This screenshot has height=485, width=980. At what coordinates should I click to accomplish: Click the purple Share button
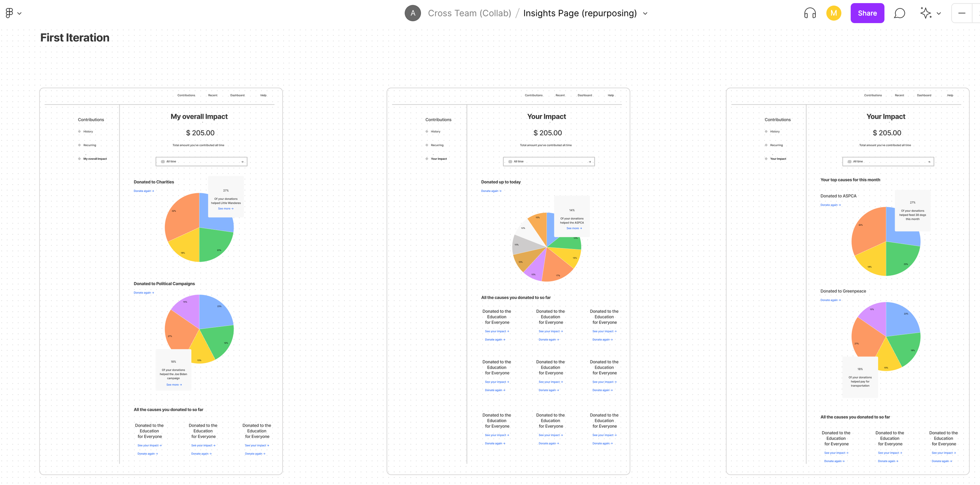point(867,13)
